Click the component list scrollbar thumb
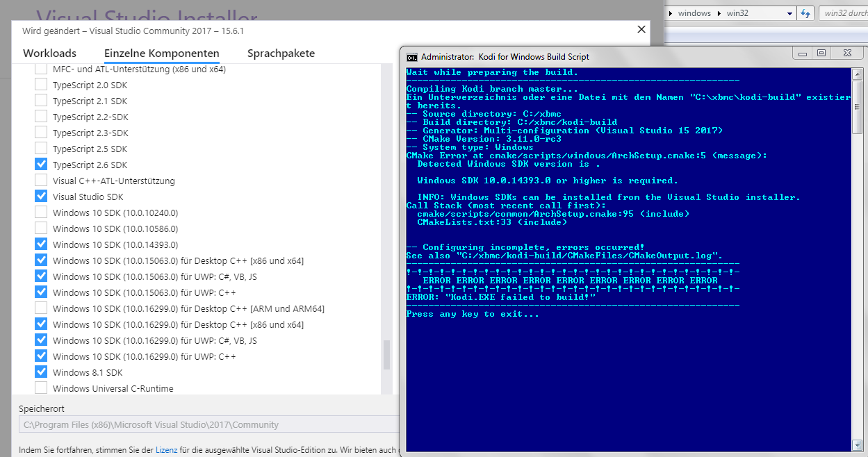This screenshot has height=457, width=868. click(387, 355)
